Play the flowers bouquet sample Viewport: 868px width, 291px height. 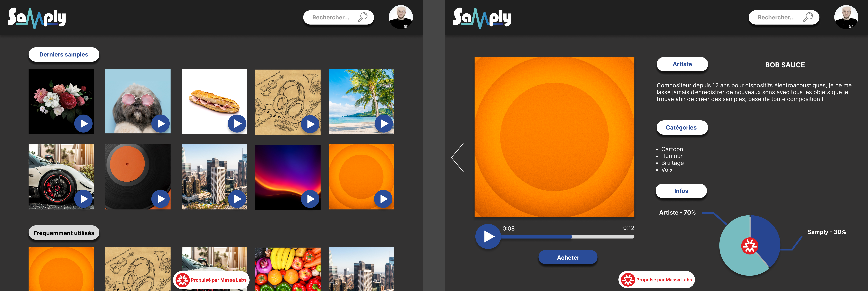coord(84,124)
